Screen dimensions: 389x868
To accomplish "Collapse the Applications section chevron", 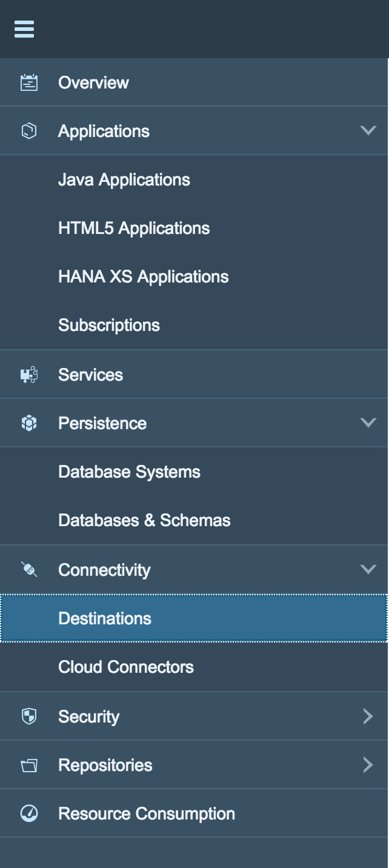I will pyautogui.click(x=368, y=130).
